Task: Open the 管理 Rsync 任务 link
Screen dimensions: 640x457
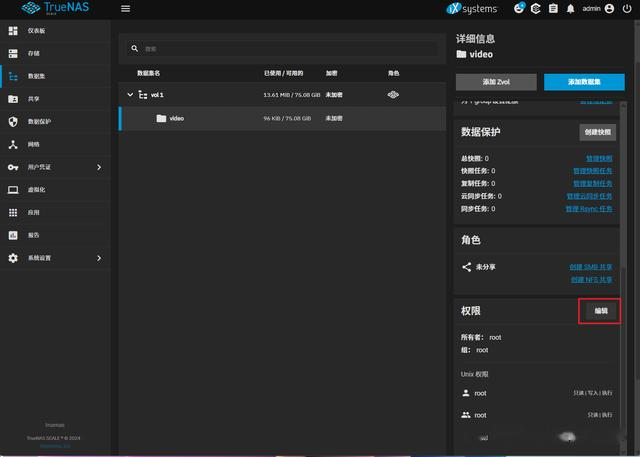Action: (x=589, y=209)
